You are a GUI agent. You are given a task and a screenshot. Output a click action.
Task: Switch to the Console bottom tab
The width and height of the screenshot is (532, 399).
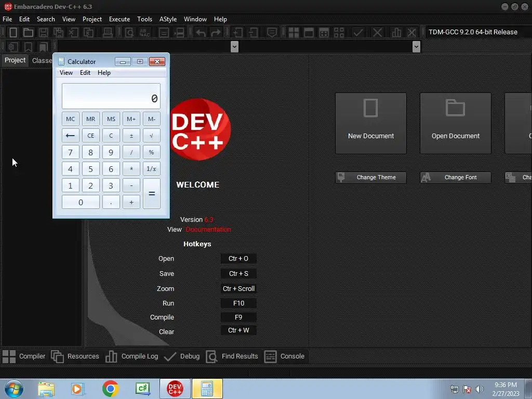pyautogui.click(x=284, y=356)
